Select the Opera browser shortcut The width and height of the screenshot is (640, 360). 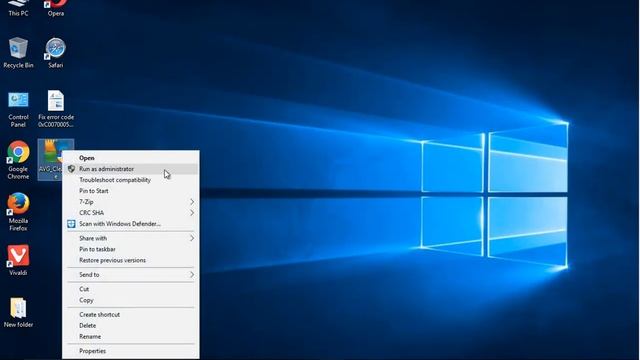click(56, 8)
